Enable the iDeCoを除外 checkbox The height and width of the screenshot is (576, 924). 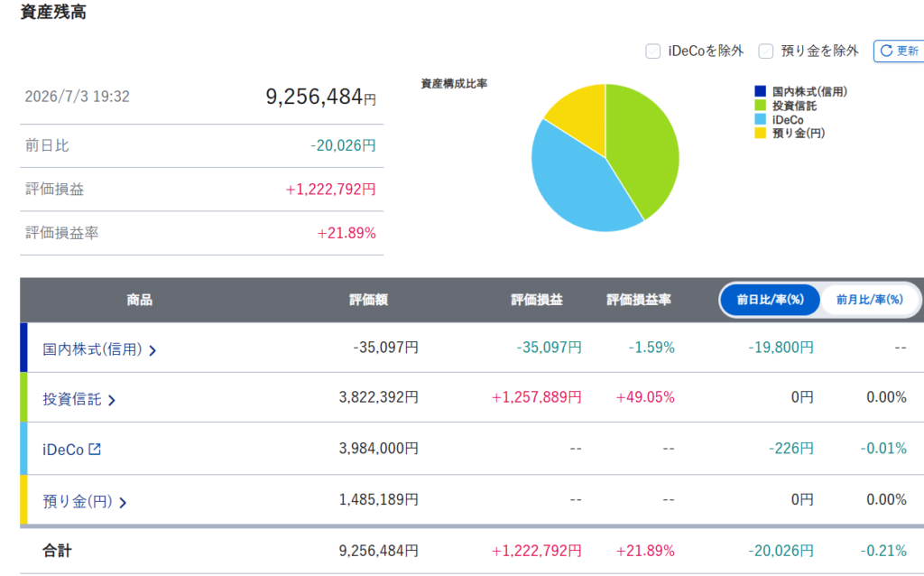[653, 51]
